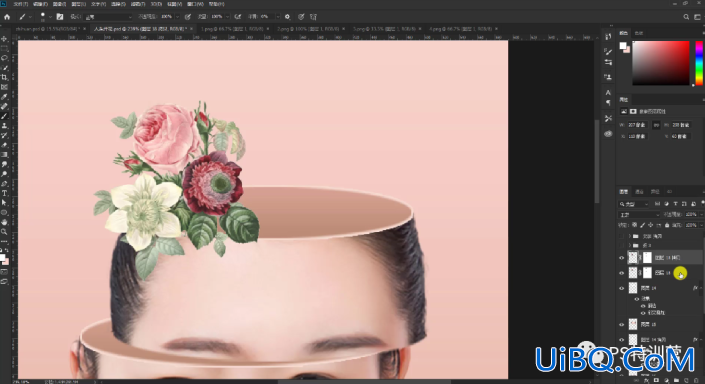Switch to the 路径 (Paths) panel tab
This screenshot has height=384, width=705.
[655, 192]
